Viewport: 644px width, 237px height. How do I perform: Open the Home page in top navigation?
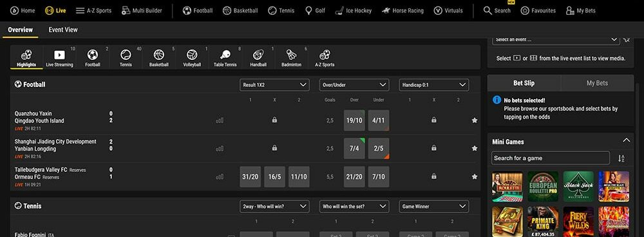point(23,11)
